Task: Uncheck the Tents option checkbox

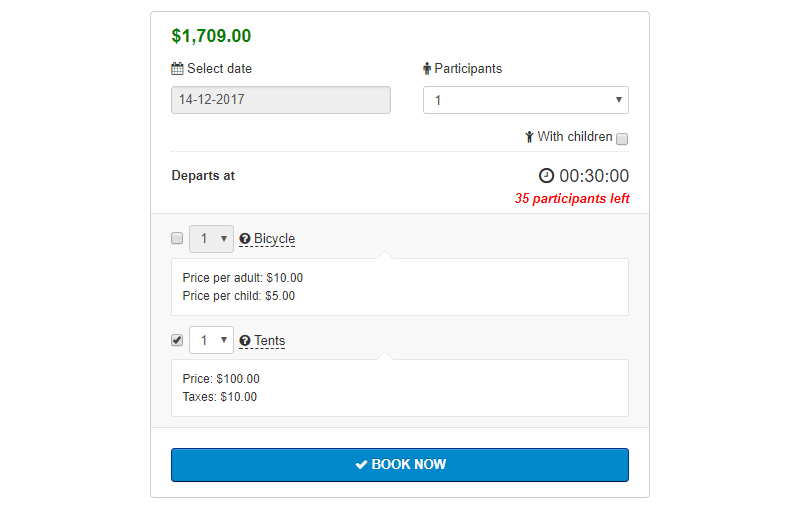Action: pyautogui.click(x=177, y=340)
